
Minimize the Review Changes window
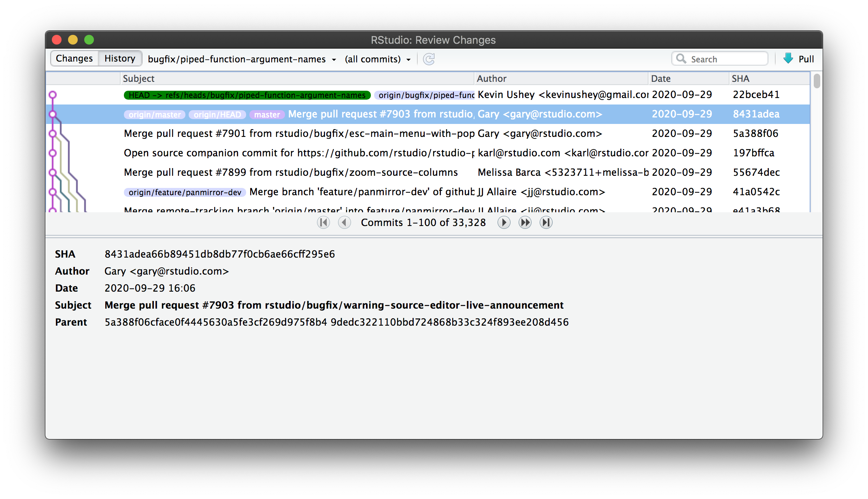coord(73,40)
